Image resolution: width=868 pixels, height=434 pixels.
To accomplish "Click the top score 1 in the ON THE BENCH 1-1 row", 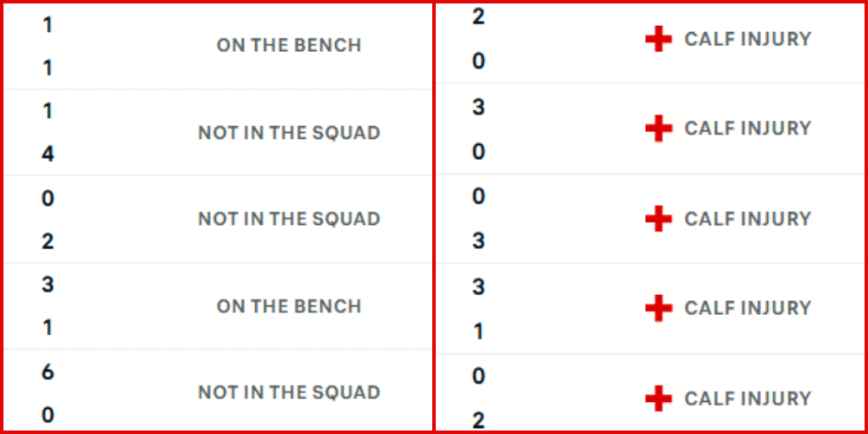I will coord(48,25).
